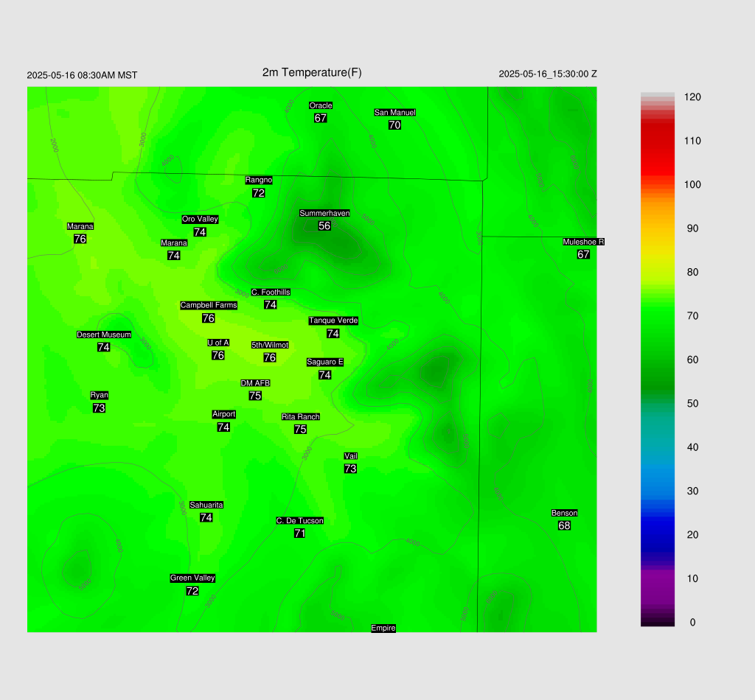The width and height of the screenshot is (755, 700).
Task: Click the 73 reading under Vail
Action: coord(350,469)
